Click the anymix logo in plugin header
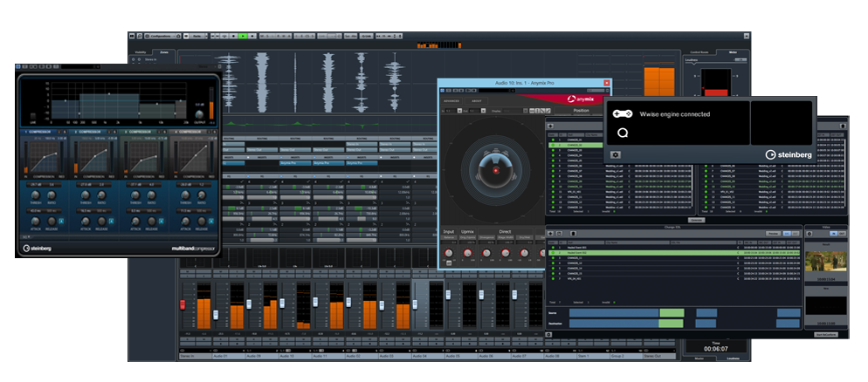This screenshot has height=382, width=868. click(582, 99)
